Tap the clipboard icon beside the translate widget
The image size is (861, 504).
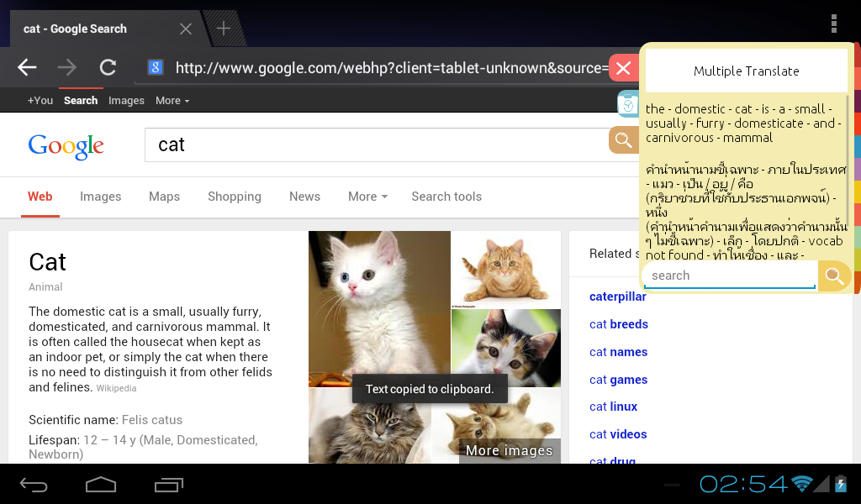[x=628, y=103]
